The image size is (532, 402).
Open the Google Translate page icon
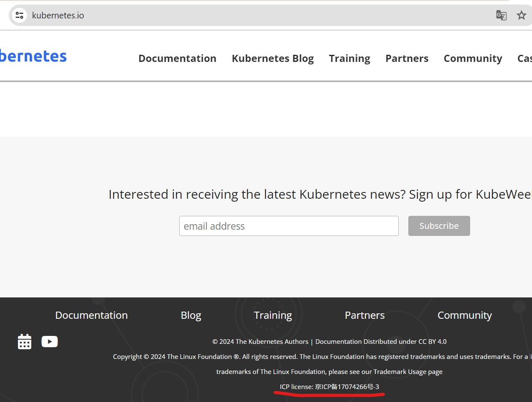click(501, 15)
